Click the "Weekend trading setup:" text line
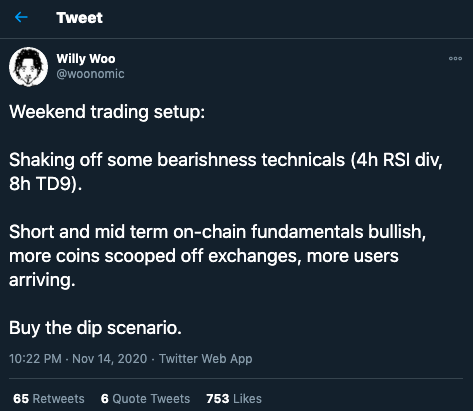 pos(107,112)
